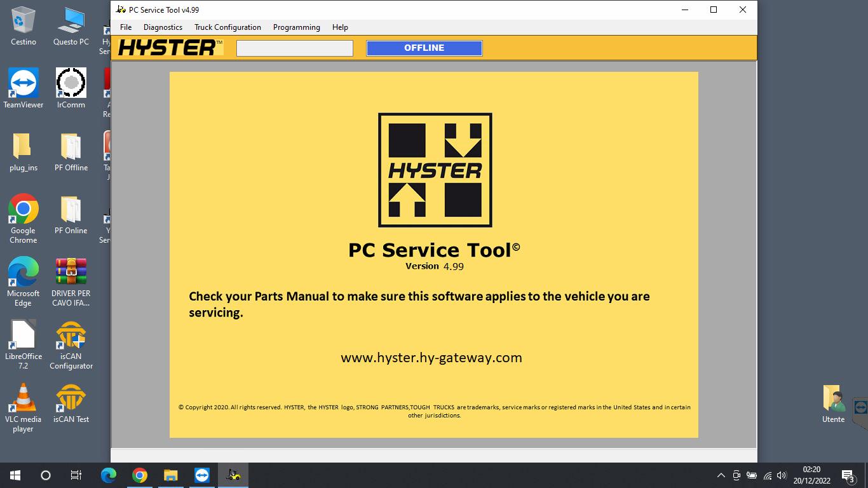Click the empty field beside the Hyster logo

click(295, 48)
